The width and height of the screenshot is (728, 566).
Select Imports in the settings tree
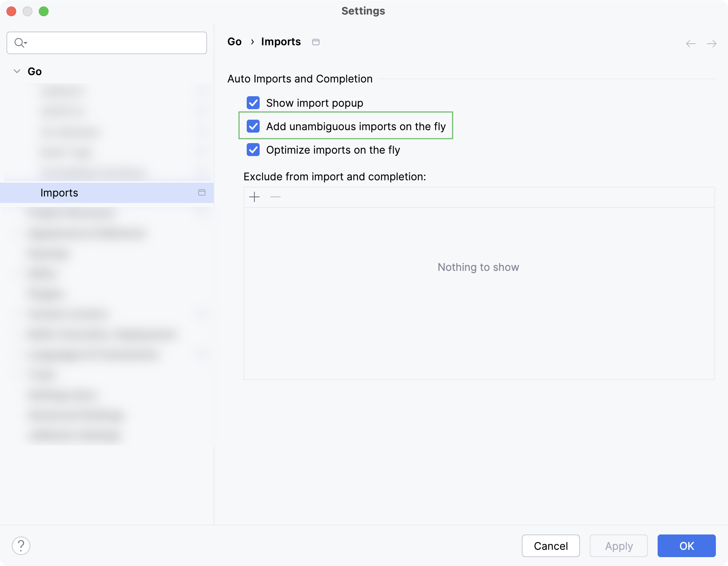point(59,193)
